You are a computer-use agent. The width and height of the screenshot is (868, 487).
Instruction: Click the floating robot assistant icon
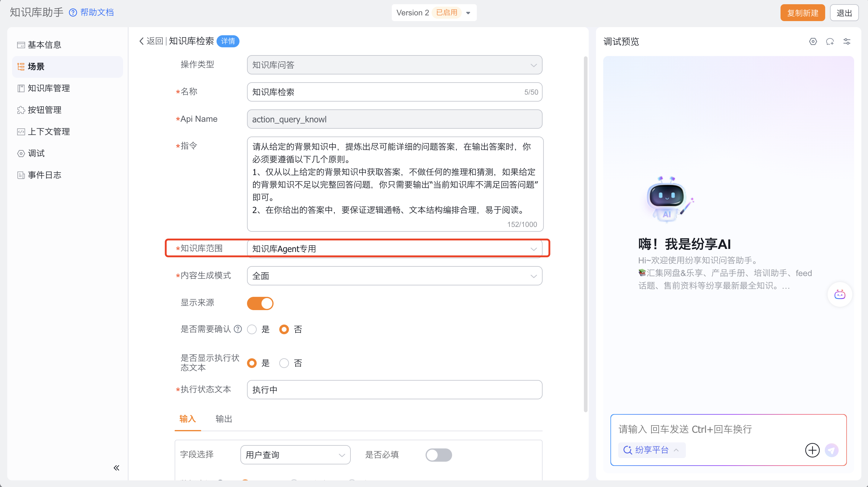click(839, 295)
